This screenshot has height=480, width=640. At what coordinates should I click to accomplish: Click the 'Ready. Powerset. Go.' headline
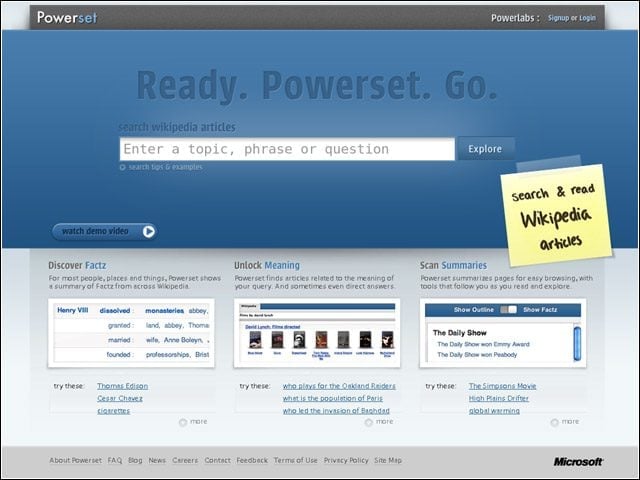tap(317, 86)
